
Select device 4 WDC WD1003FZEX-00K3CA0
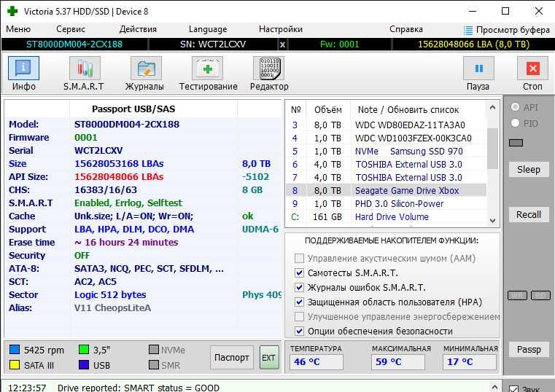tap(386, 138)
